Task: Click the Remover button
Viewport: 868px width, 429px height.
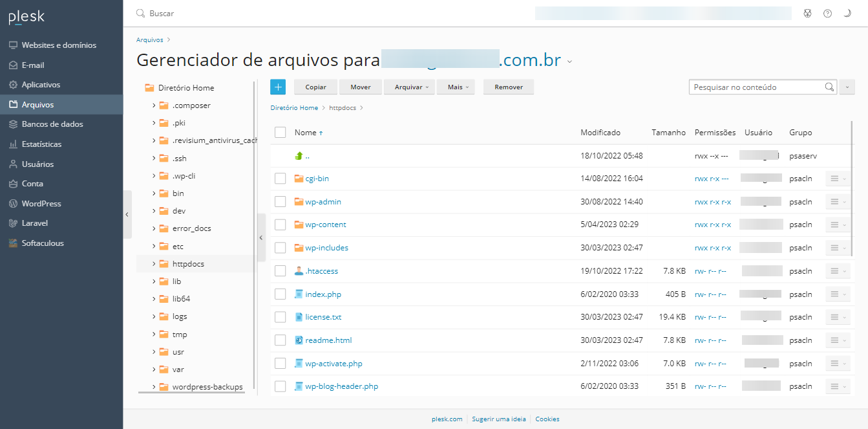Action: coord(509,87)
